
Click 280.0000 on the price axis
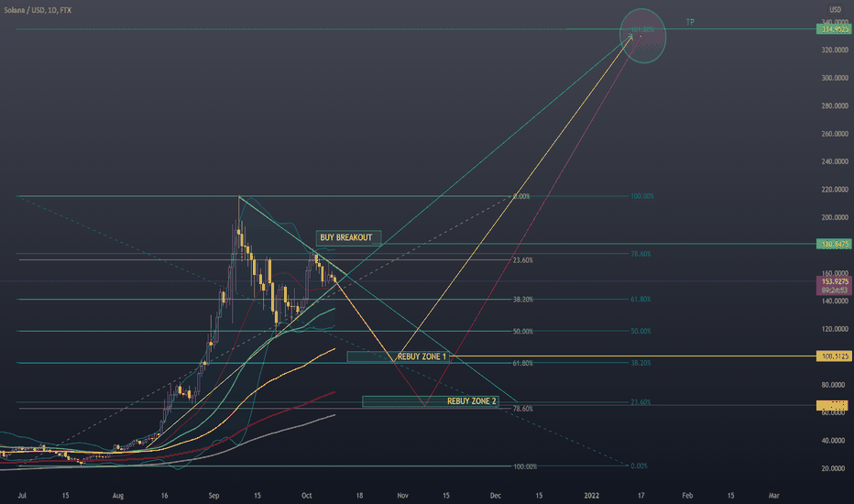(835, 105)
